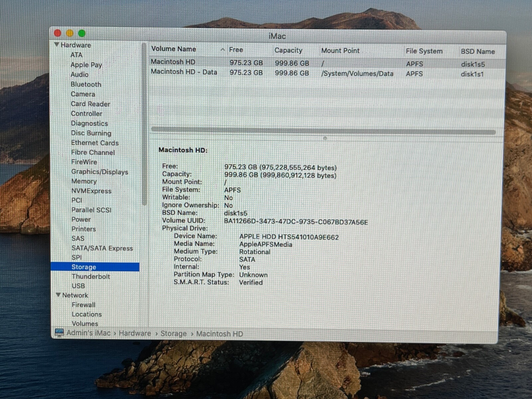Minimize the window with yellow button
The image size is (532, 399).
point(70,33)
